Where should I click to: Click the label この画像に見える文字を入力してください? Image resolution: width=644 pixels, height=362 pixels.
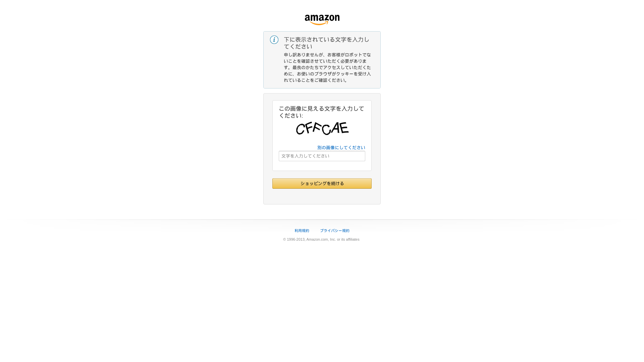coord(321,112)
